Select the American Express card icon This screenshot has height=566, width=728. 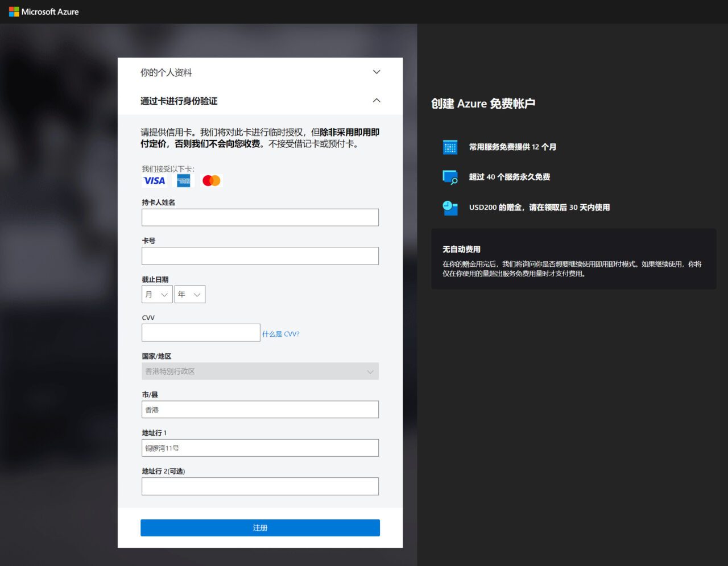(183, 180)
